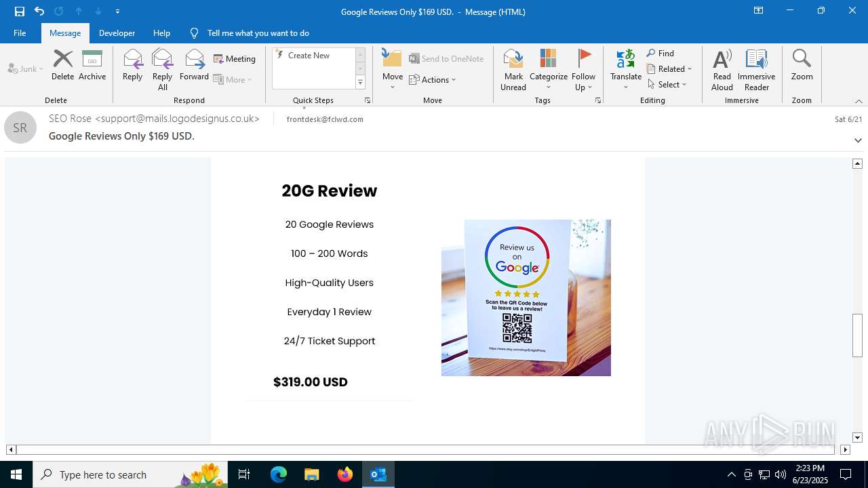Choose Reply All
The width and height of the screenshot is (868, 488).
(x=163, y=70)
